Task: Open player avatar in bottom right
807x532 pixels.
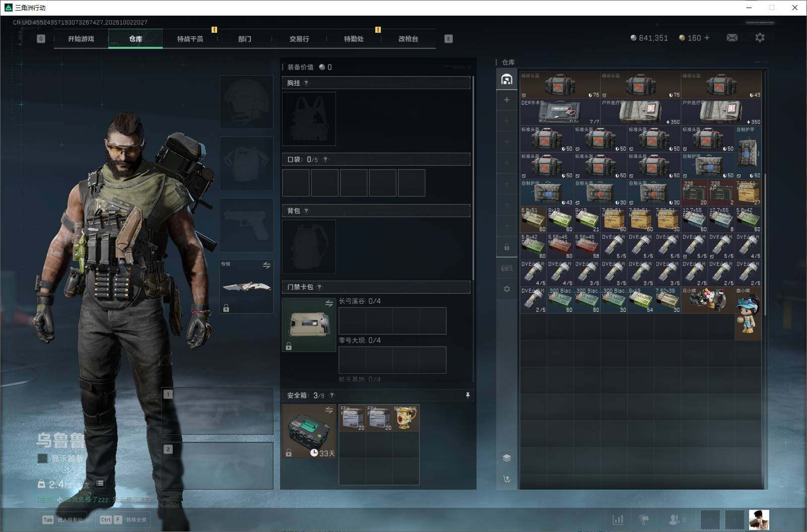Action: (x=759, y=520)
